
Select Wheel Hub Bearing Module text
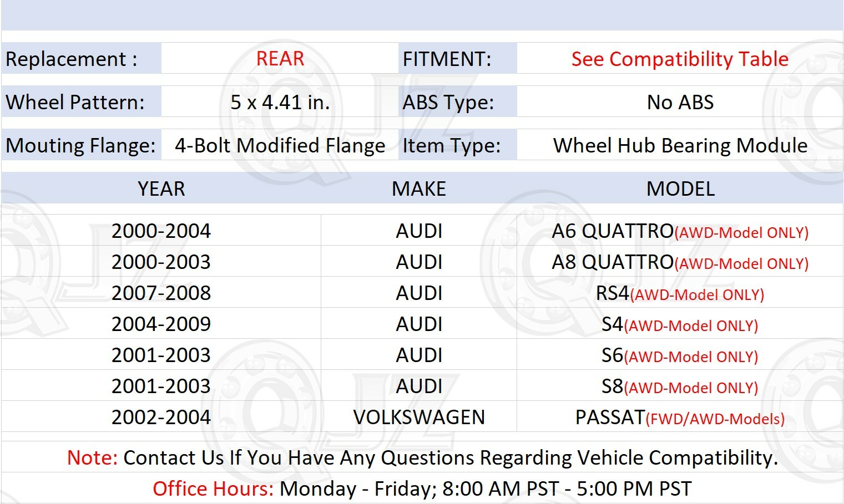(680, 145)
